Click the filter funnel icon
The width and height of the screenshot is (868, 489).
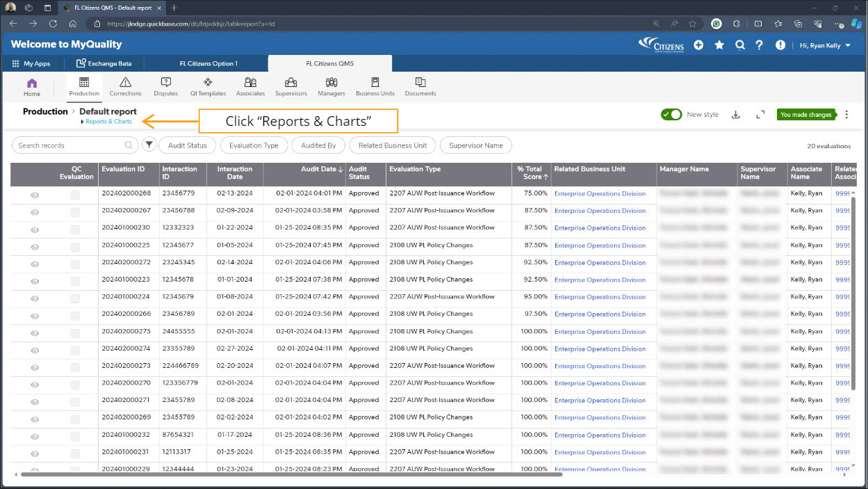click(149, 145)
